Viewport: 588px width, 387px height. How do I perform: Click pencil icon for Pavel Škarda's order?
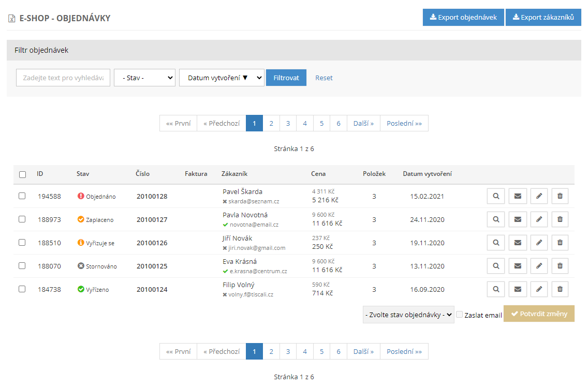[x=538, y=197]
